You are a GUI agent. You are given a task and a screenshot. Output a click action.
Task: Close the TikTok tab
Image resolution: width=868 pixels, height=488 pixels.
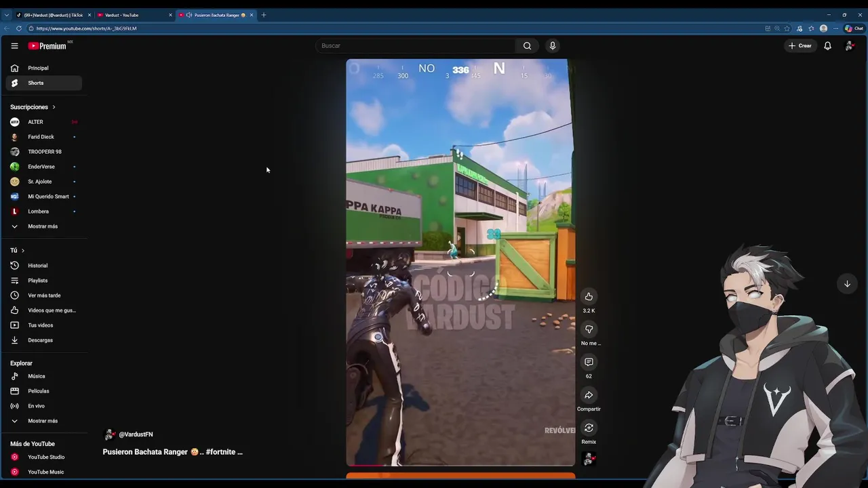pos(89,15)
